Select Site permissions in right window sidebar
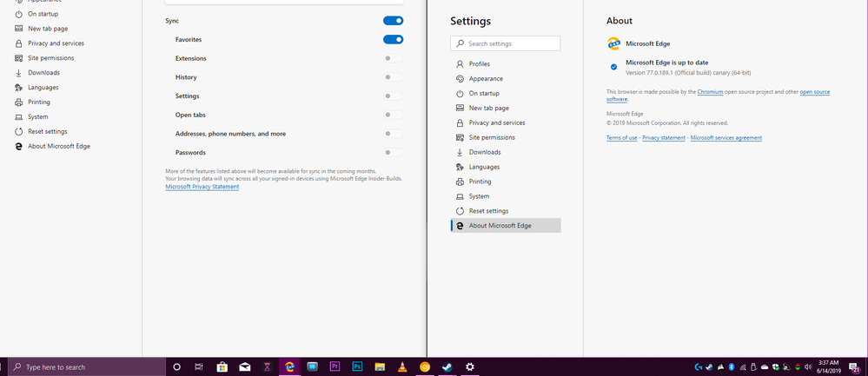Image resolution: width=868 pixels, height=376 pixels. pyautogui.click(x=506, y=137)
